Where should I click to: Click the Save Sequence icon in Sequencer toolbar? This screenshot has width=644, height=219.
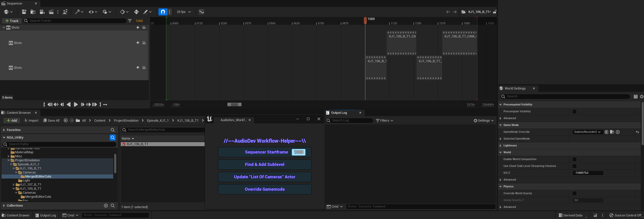click(24, 12)
